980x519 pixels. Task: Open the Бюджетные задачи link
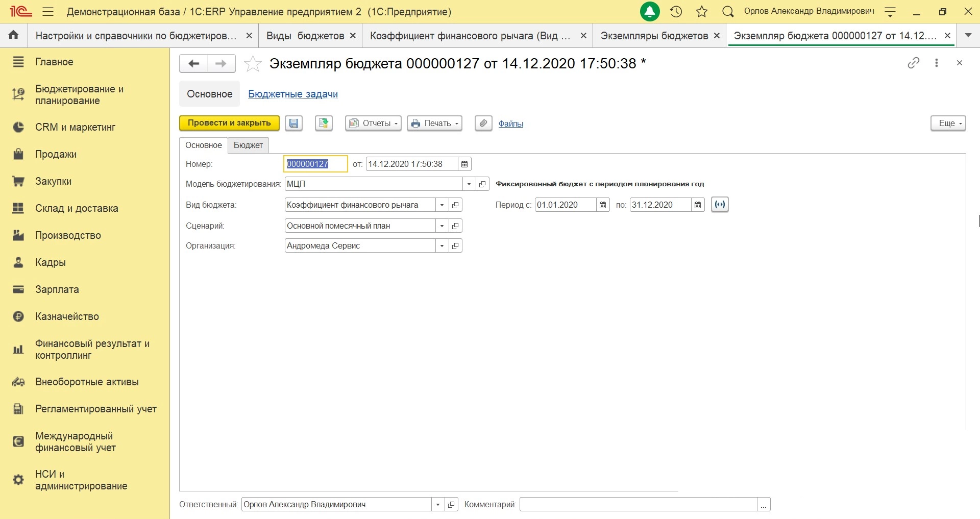[293, 94]
